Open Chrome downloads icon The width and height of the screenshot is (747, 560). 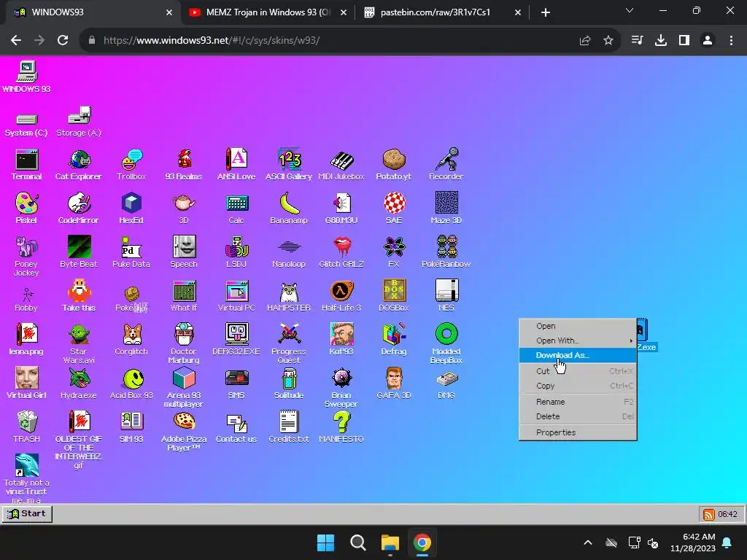click(x=661, y=41)
